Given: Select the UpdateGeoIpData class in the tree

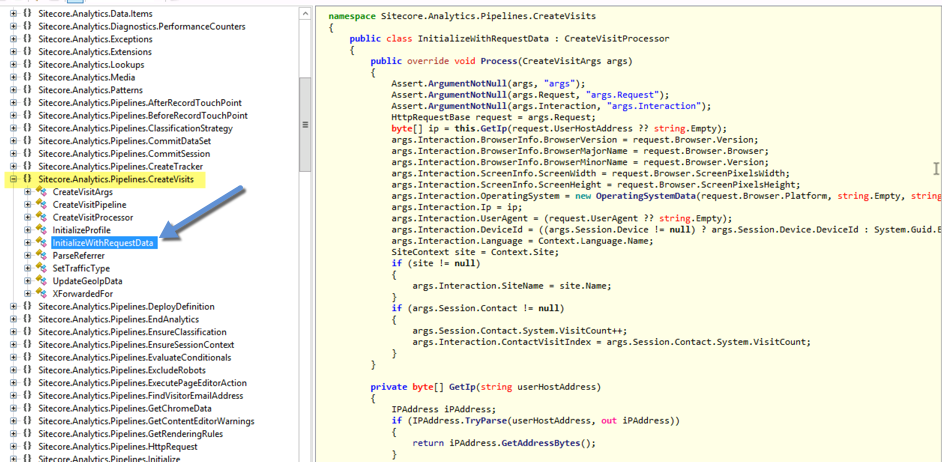Looking at the screenshot, I should coord(88,281).
